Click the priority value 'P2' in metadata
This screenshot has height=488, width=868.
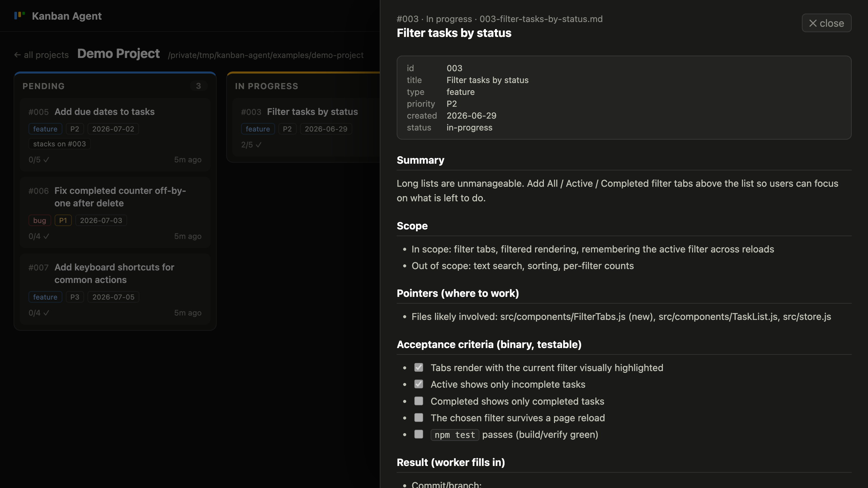[x=452, y=104]
